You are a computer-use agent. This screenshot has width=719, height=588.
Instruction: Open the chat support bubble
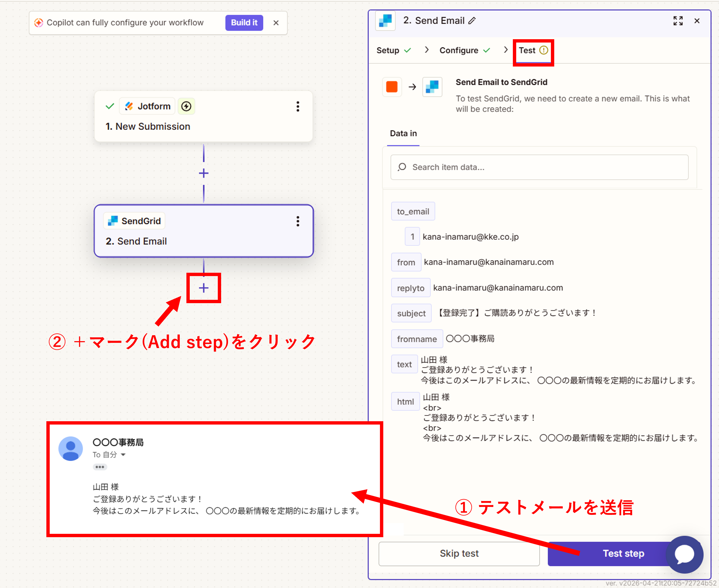click(x=684, y=554)
